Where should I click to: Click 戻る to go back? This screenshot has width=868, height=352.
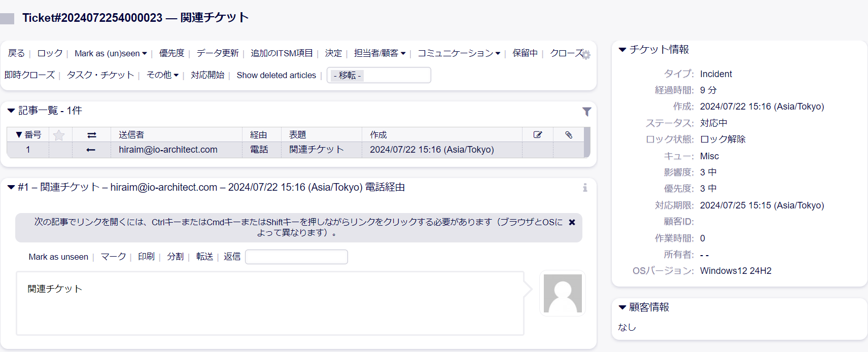pos(16,53)
